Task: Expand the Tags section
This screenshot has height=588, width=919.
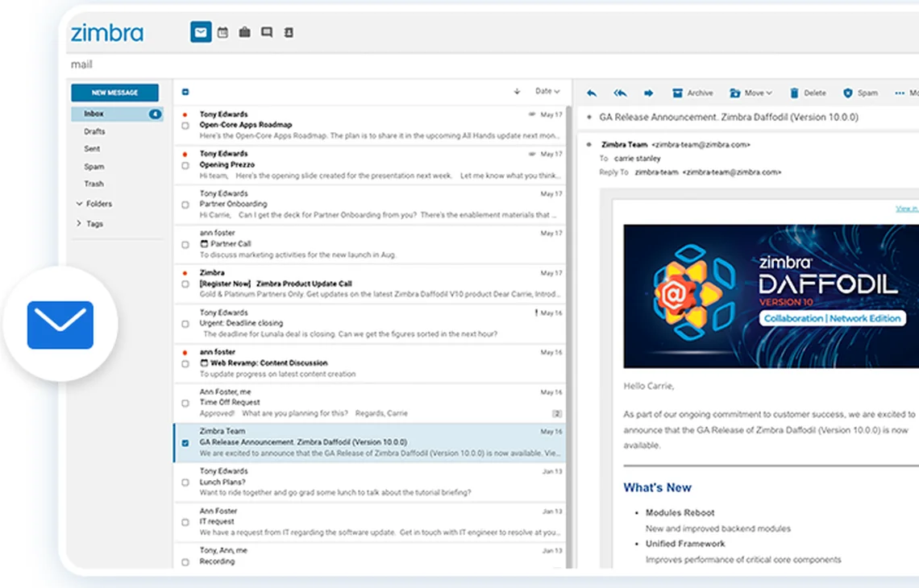Action: tap(79, 224)
